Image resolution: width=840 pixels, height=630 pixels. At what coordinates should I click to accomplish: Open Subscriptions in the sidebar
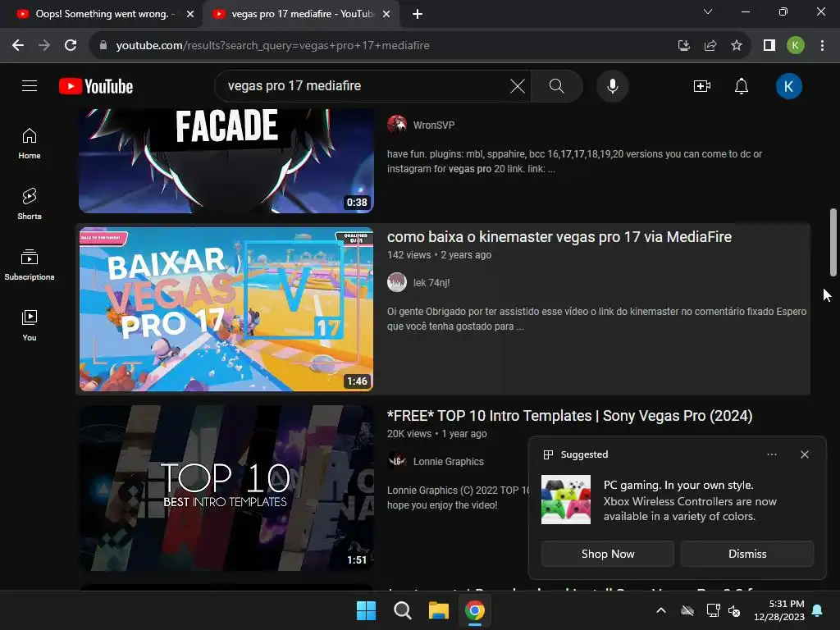[x=30, y=265]
